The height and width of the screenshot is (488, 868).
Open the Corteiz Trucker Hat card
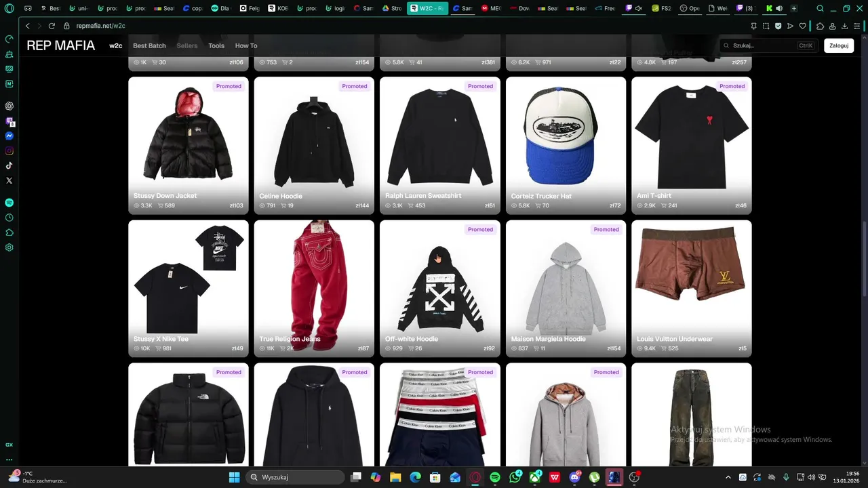[x=566, y=146]
